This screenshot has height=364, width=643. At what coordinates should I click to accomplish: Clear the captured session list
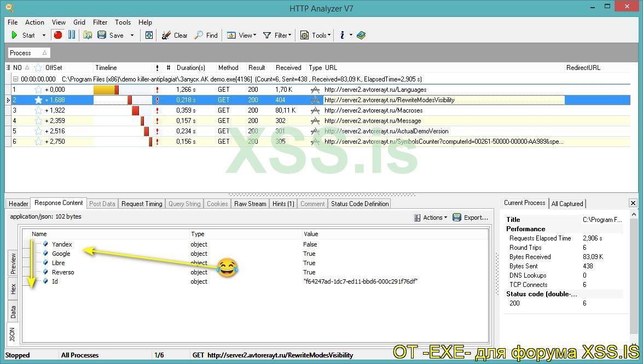pos(175,35)
